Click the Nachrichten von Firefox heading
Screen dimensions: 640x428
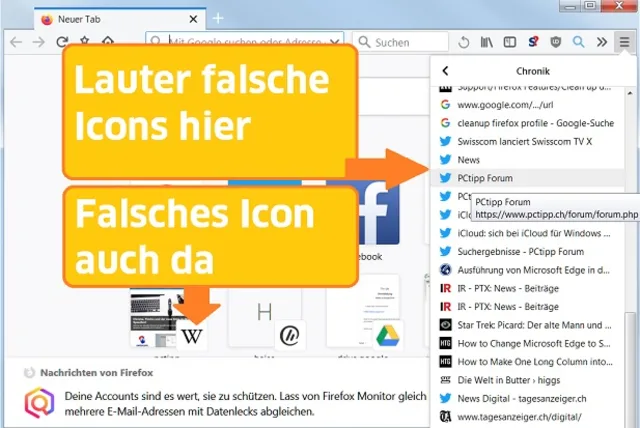click(97, 373)
